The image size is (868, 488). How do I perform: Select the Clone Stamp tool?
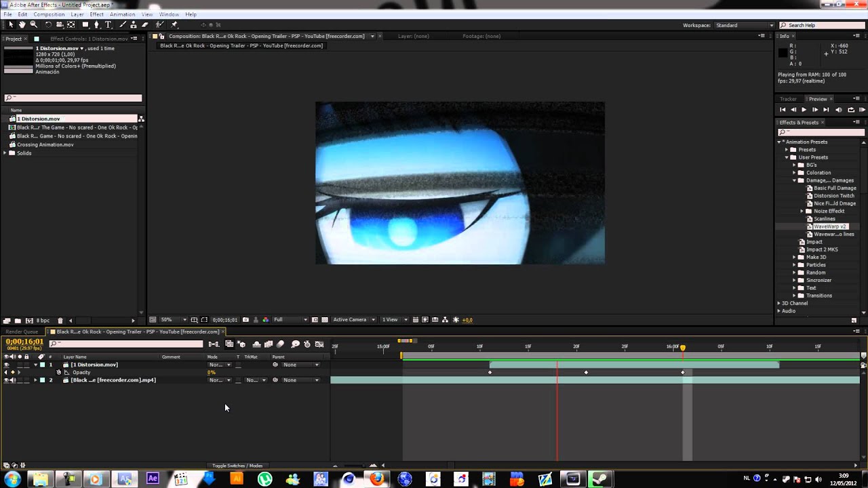pos(134,24)
